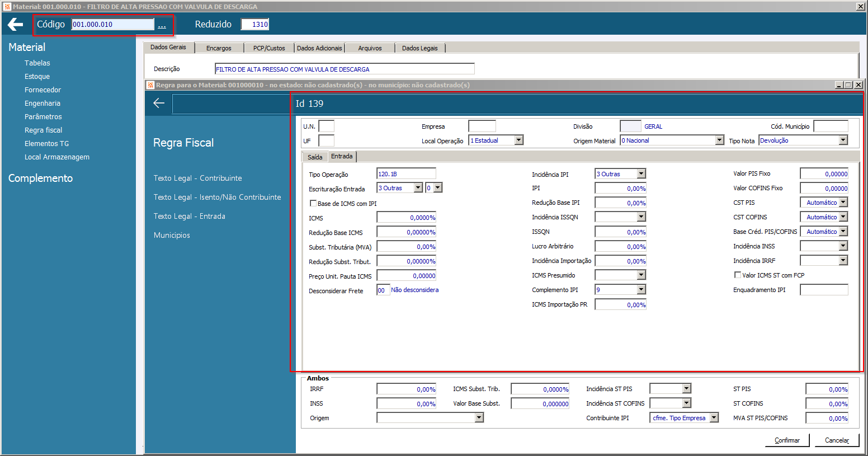Open the Dados Legais tab
The image size is (868, 456).
click(x=419, y=48)
